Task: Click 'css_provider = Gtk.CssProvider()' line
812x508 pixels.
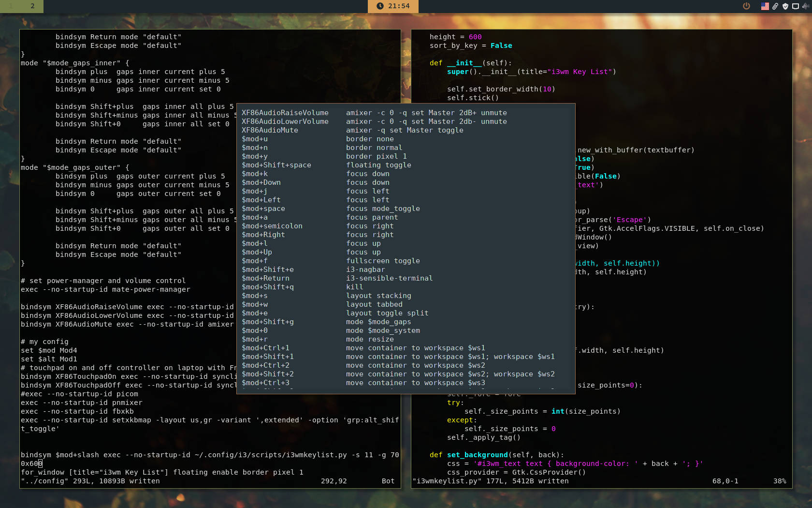Action: (x=516, y=472)
